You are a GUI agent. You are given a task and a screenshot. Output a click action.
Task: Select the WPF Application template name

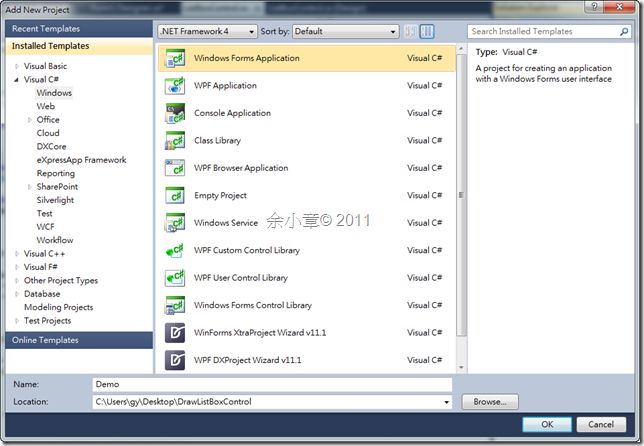(225, 86)
